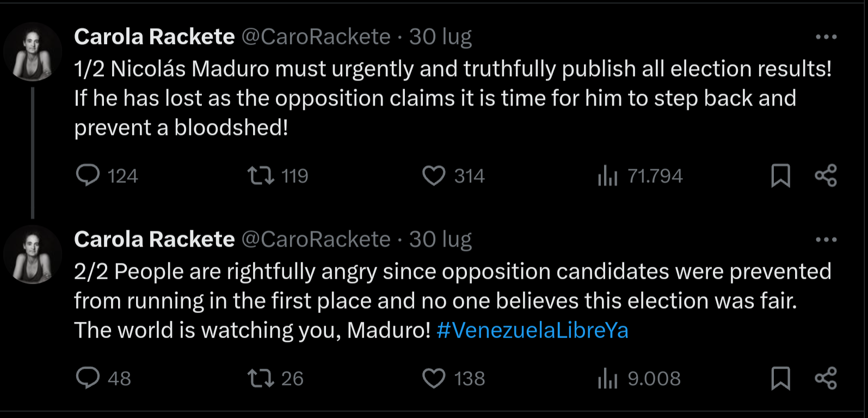This screenshot has height=418, width=868.
Task: View analytics for the 71.794 views tweet
Action: click(x=607, y=176)
